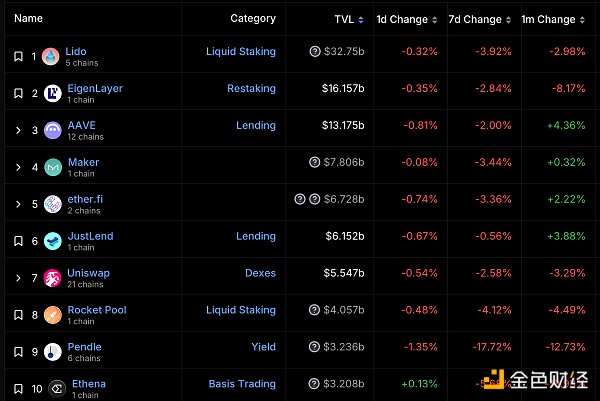Click the question mark icon beside Lido TVL
The image size is (600, 401).
tap(315, 51)
